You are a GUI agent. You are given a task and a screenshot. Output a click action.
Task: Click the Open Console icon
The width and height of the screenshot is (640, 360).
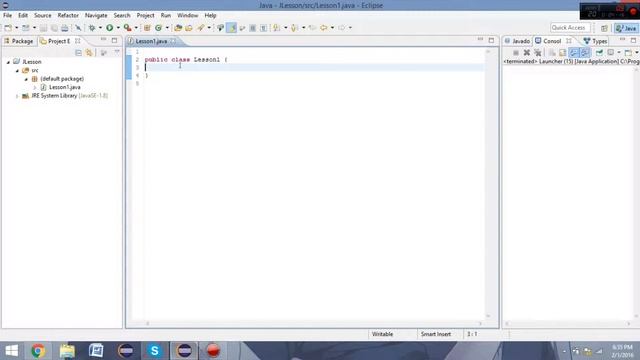coord(628,53)
